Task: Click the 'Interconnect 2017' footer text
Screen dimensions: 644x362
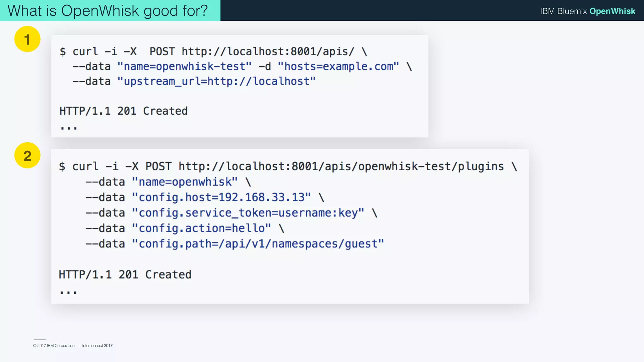Action: (97, 346)
